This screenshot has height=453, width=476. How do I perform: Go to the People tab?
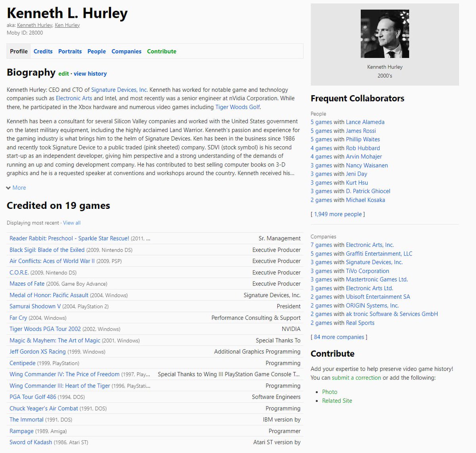96,52
